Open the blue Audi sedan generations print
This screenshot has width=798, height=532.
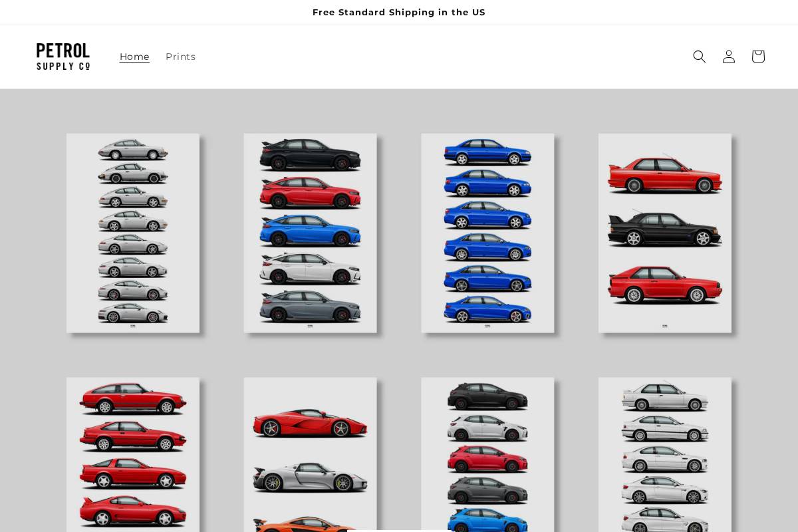pyautogui.click(x=487, y=233)
